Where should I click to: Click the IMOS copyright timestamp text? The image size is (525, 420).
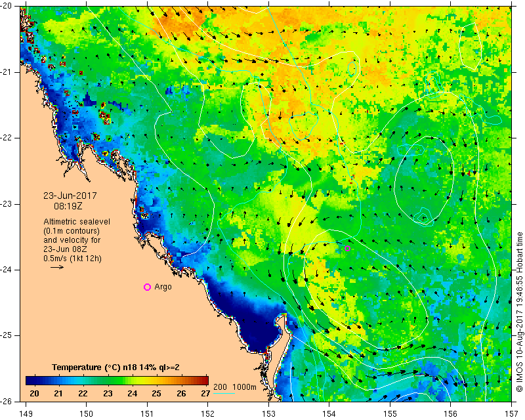pyautogui.click(x=519, y=312)
